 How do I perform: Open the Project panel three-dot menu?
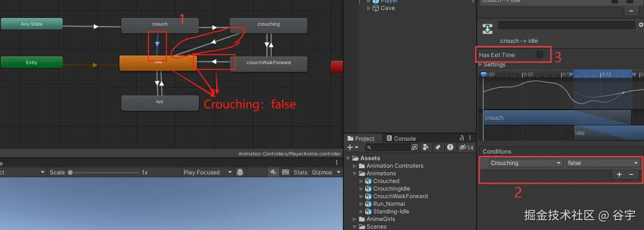(471, 138)
